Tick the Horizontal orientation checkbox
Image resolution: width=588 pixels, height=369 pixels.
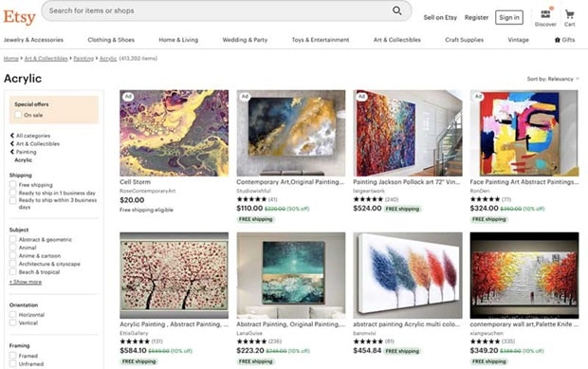point(12,315)
